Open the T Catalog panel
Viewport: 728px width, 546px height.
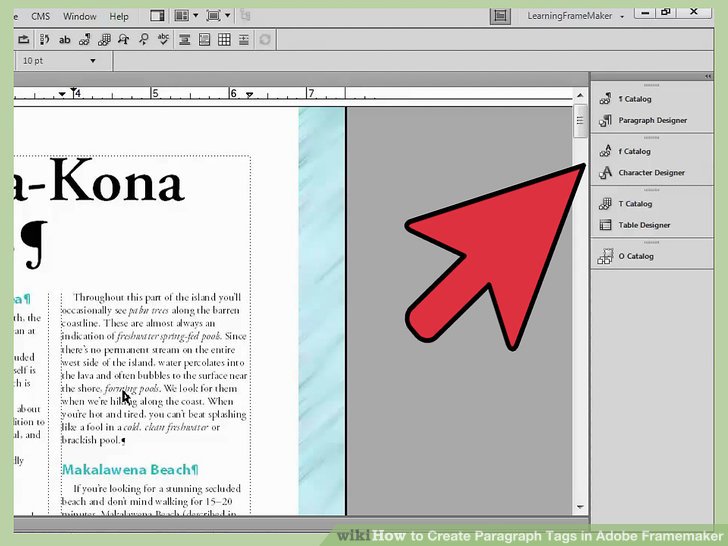pyautogui.click(x=635, y=204)
